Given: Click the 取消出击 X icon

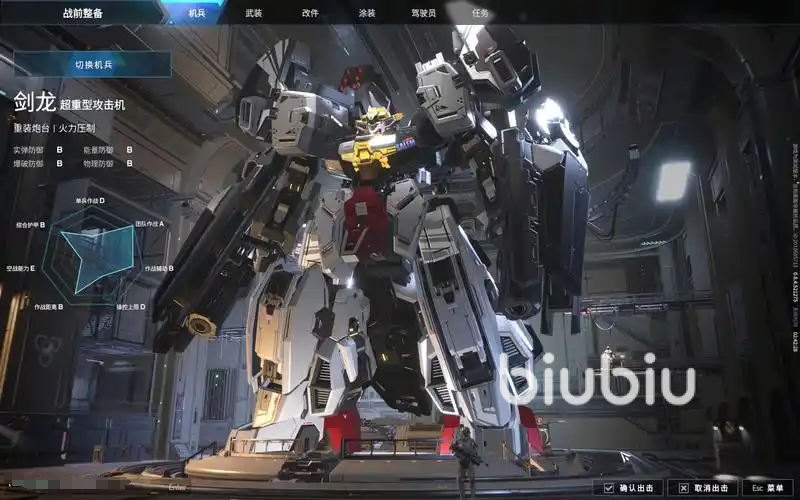Looking at the screenshot, I should 683,488.
